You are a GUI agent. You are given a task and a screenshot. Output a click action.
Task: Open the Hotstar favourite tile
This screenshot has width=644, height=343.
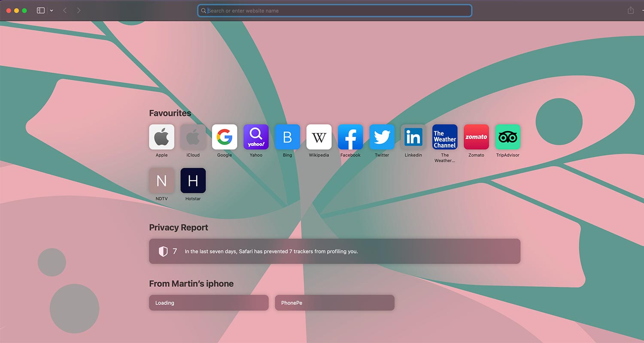click(193, 181)
